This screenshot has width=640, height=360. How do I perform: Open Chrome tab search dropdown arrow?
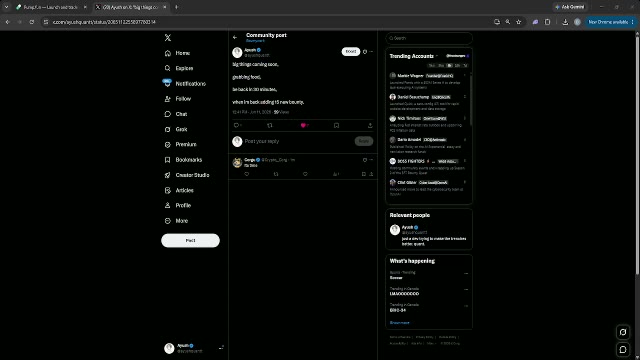pyautogui.click(x=6, y=7)
